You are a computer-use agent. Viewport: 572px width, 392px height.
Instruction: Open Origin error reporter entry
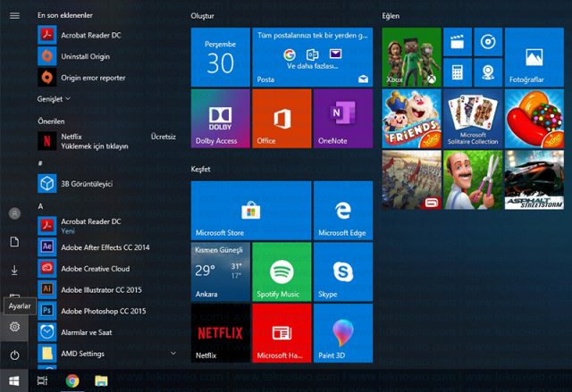pyautogui.click(x=106, y=77)
